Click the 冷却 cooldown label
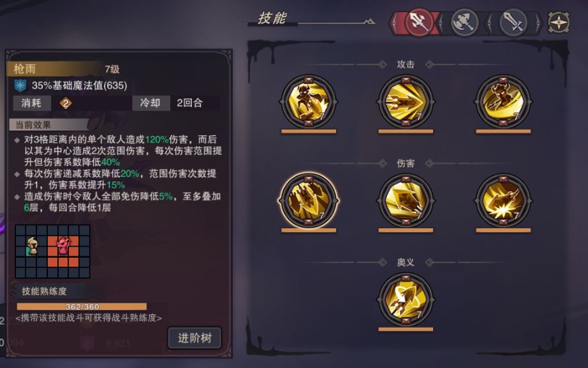This screenshot has height=368, width=588. point(151,103)
